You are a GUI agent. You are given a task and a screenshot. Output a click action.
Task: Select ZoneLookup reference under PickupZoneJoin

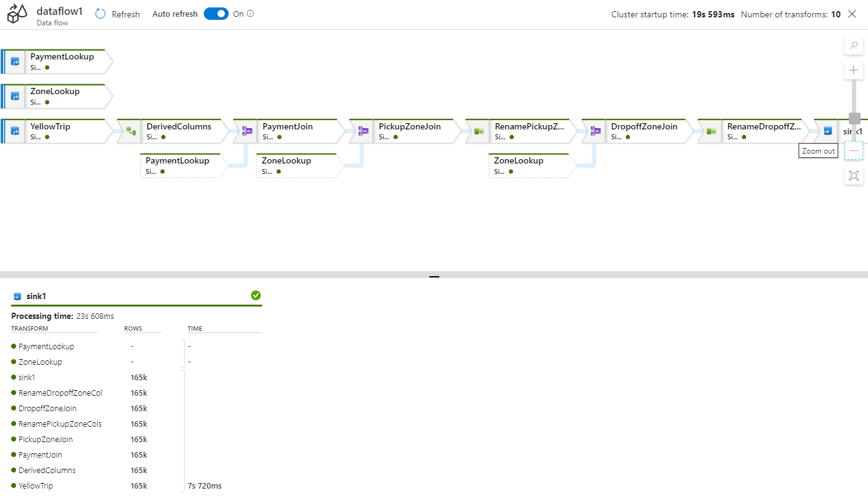(299, 165)
